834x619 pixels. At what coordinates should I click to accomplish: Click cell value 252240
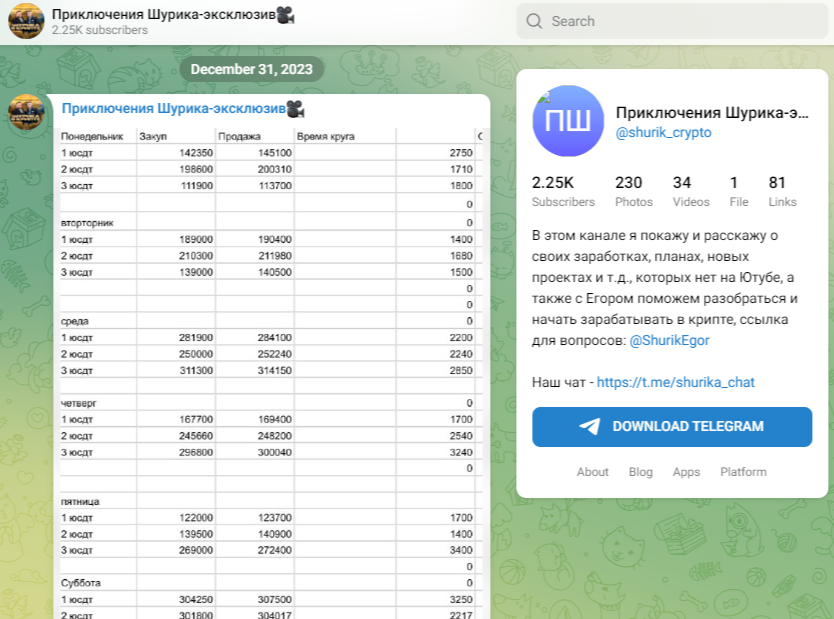coord(274,355)
